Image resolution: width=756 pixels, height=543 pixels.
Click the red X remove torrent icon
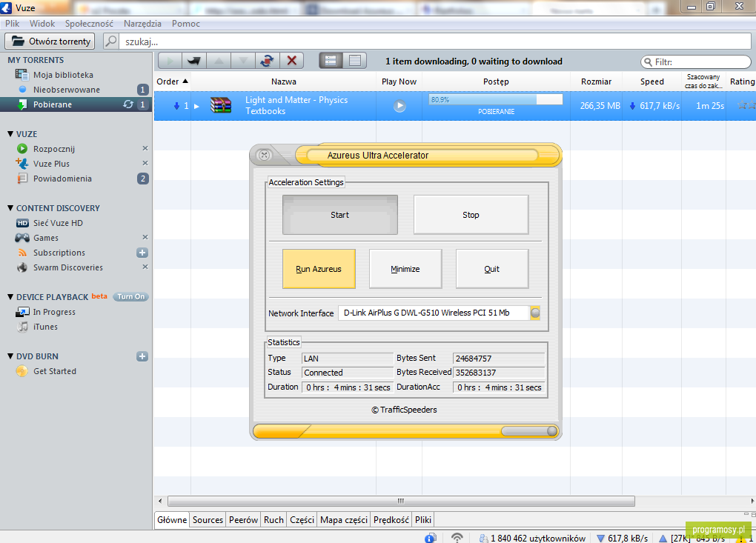click(292, 61)
